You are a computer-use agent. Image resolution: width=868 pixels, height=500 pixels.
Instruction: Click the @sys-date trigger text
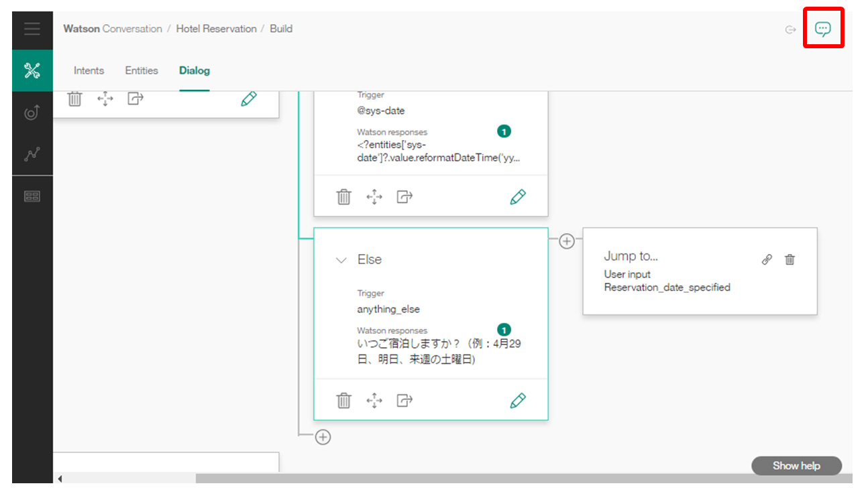click(381, 111)
